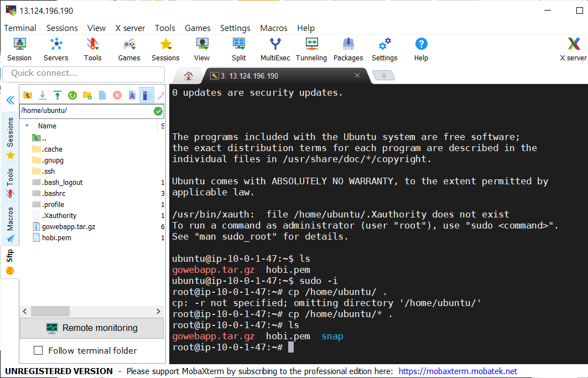
Task: Select the .bashrc file
Action: tap(49, 193)
